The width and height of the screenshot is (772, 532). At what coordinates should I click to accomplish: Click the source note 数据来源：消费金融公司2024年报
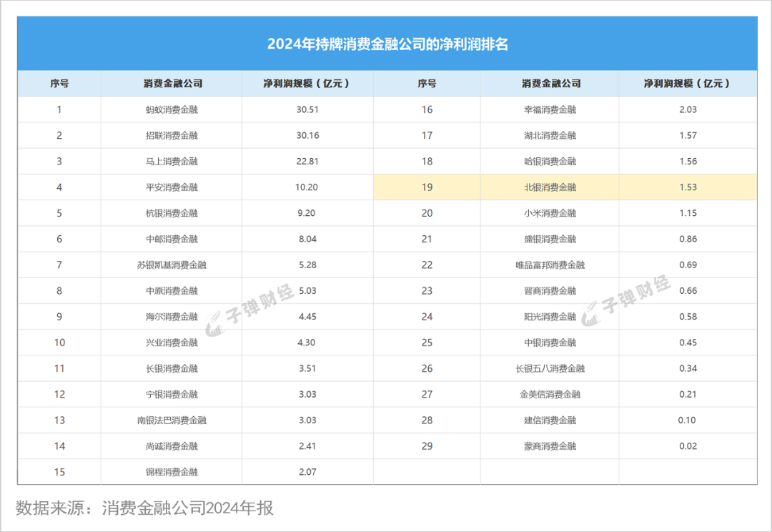click(144, 508)
